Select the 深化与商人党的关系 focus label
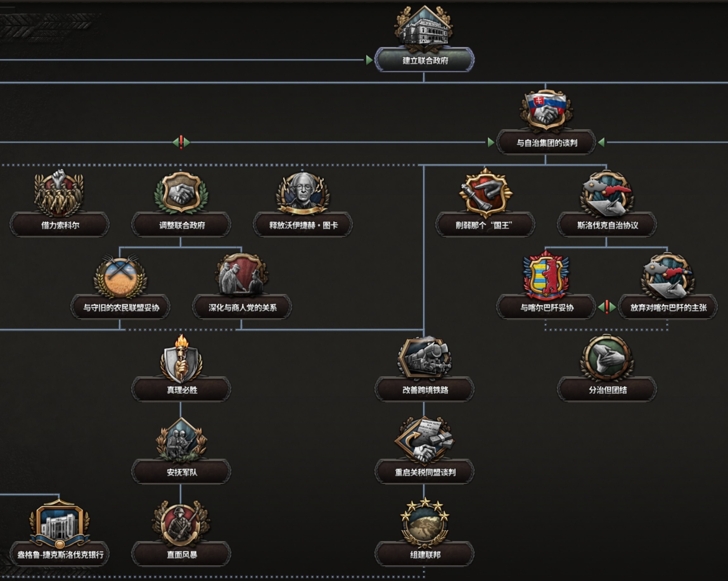 click(x=242, y=308)
